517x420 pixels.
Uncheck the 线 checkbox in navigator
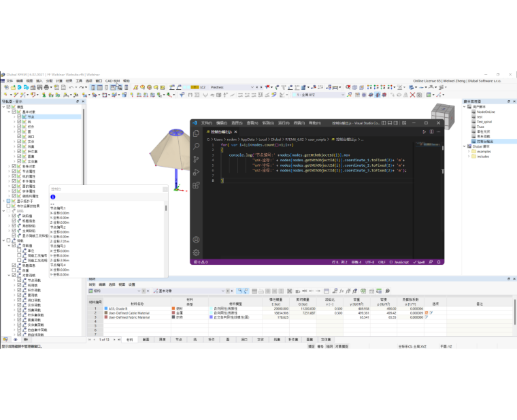(19, 121)
